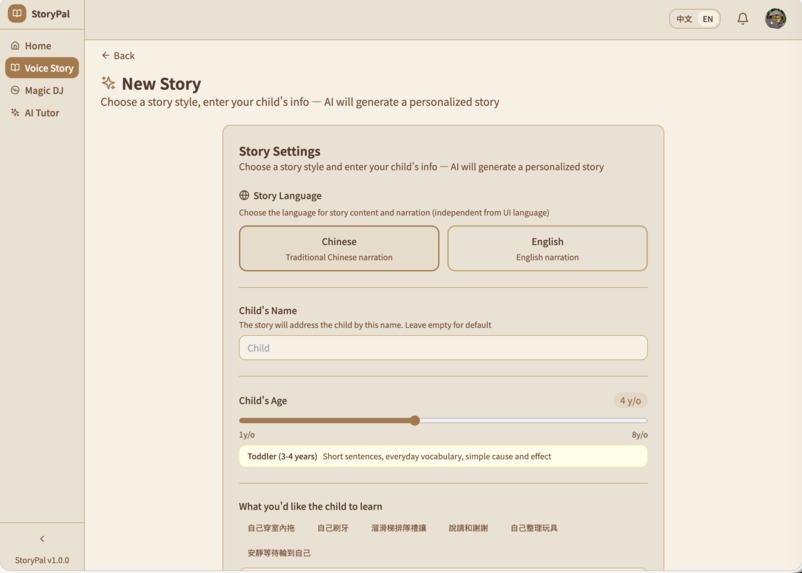Click the 1y/o slider minimum label
802x573 pixels.
[x=247, y=435]
